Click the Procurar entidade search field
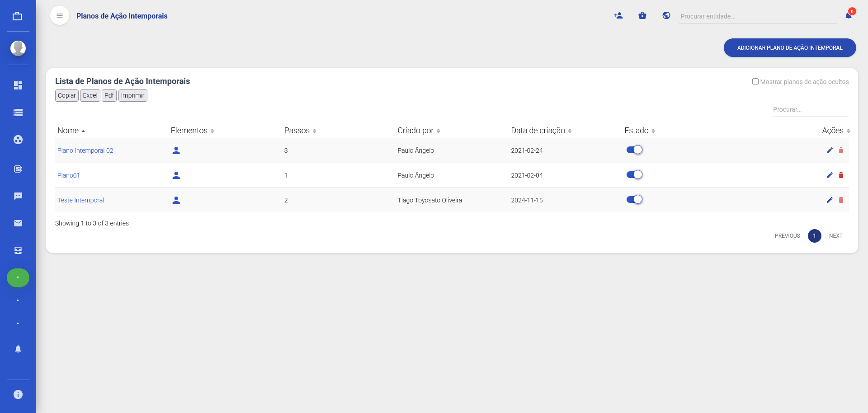This screenshot has width=868, height=413. click(x=757, y=16)
